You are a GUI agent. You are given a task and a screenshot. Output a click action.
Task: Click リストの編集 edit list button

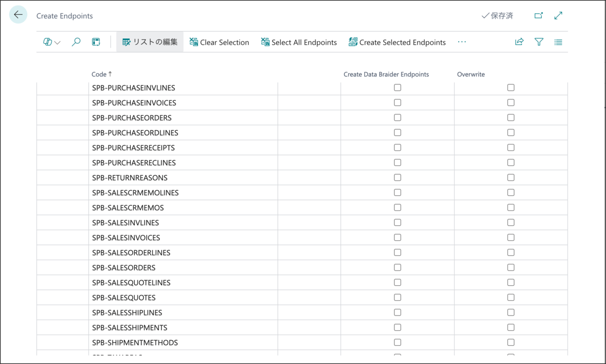(150, 42)
